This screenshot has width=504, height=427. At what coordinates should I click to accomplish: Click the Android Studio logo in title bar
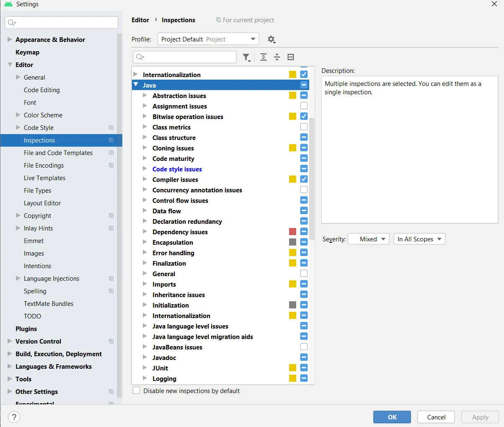click(8, 4)
